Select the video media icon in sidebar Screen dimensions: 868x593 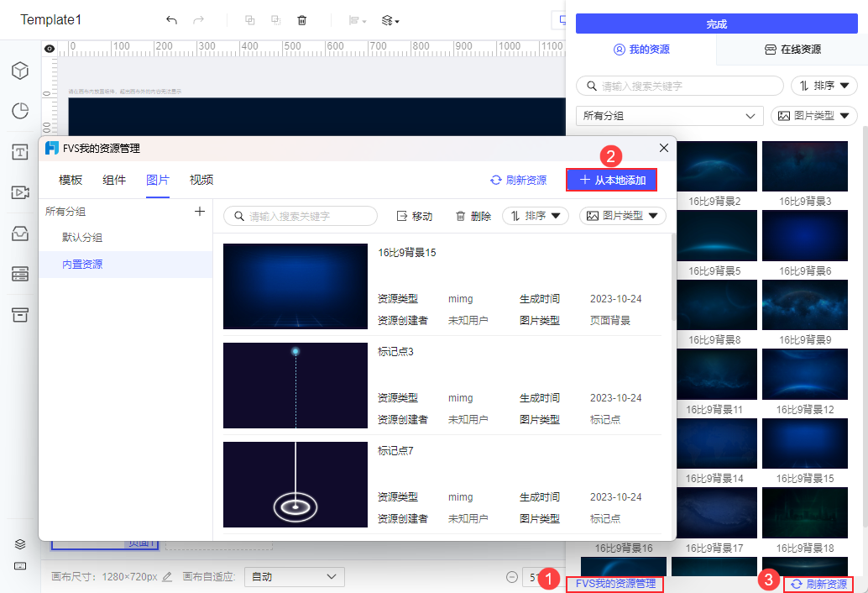[x=20, y=192]
